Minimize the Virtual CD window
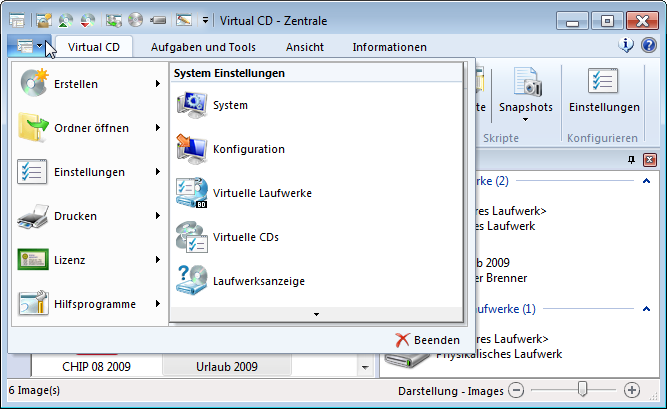 [572, 20]
